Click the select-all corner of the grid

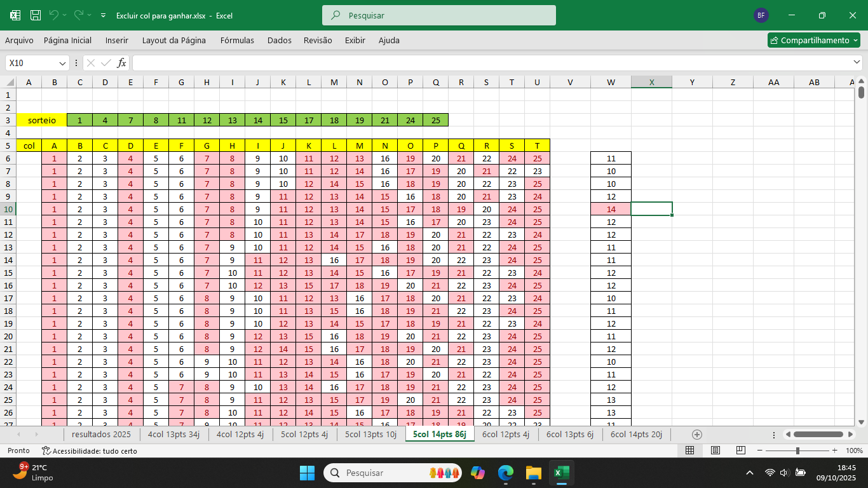coord(10,82)
